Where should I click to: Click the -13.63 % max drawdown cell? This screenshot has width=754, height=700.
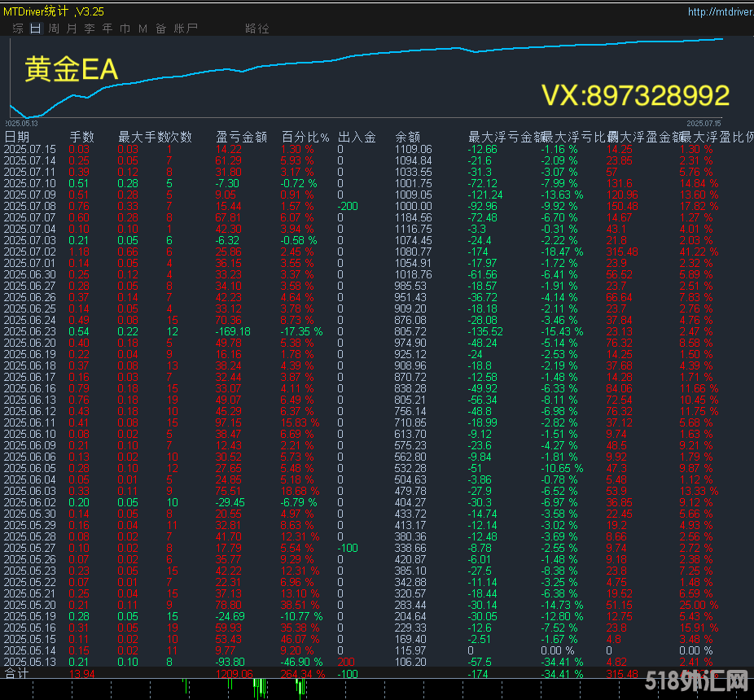[562, 195]
